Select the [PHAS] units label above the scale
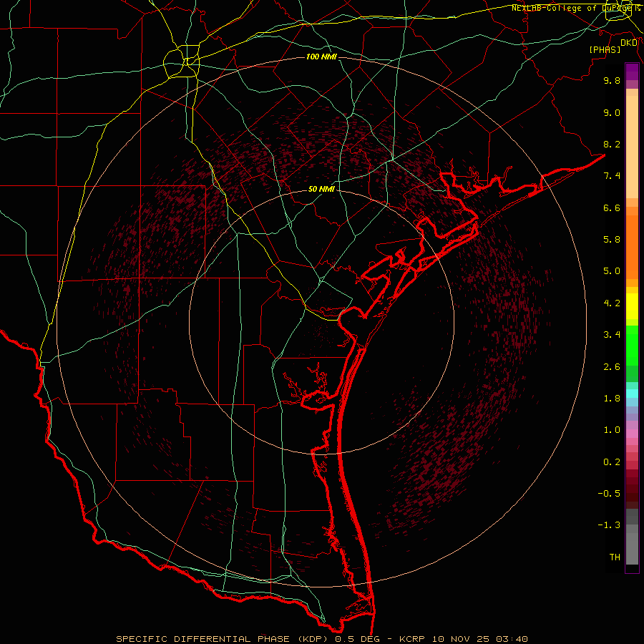The image size is (644, 644). [605, 49]
